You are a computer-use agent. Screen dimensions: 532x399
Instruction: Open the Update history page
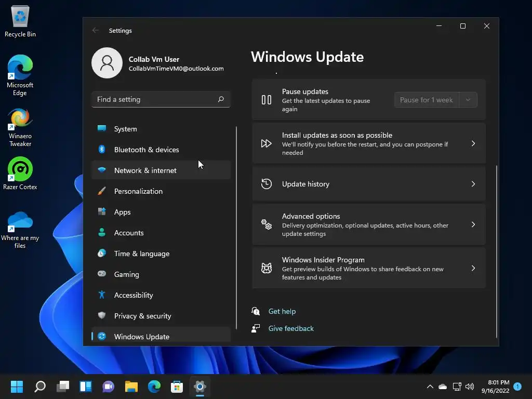click(x=369, y=184)
